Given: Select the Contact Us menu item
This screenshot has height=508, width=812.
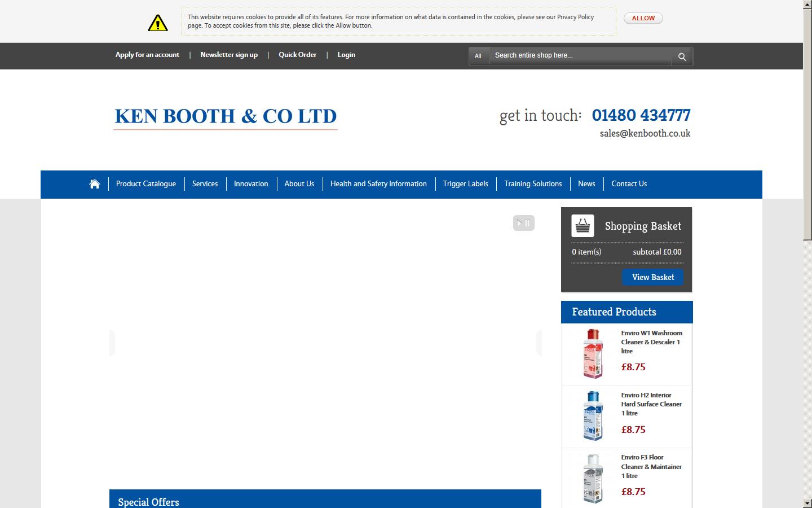Looking at the screenshot, I should [628, 183].
